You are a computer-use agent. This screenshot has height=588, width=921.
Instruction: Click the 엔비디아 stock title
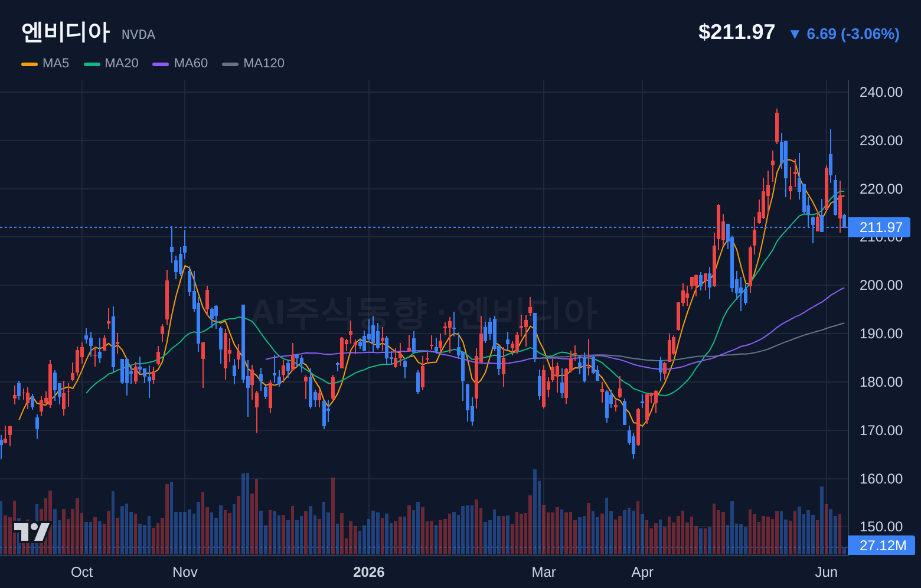[66, 32]
